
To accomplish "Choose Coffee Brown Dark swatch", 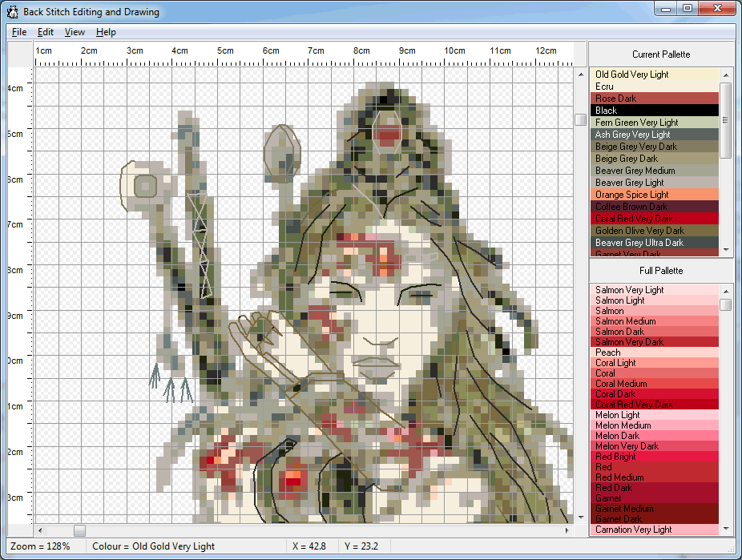I will pos(655,207).
